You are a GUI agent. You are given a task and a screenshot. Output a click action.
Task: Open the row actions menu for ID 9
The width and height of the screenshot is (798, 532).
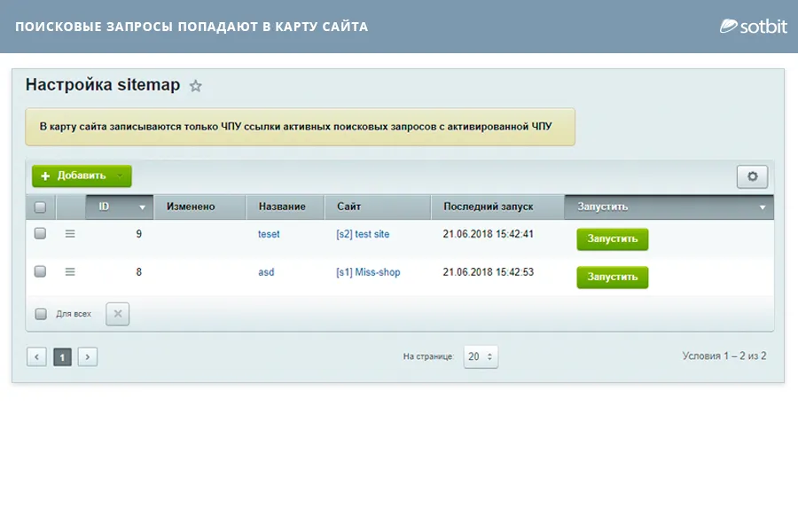coord(70,234)
